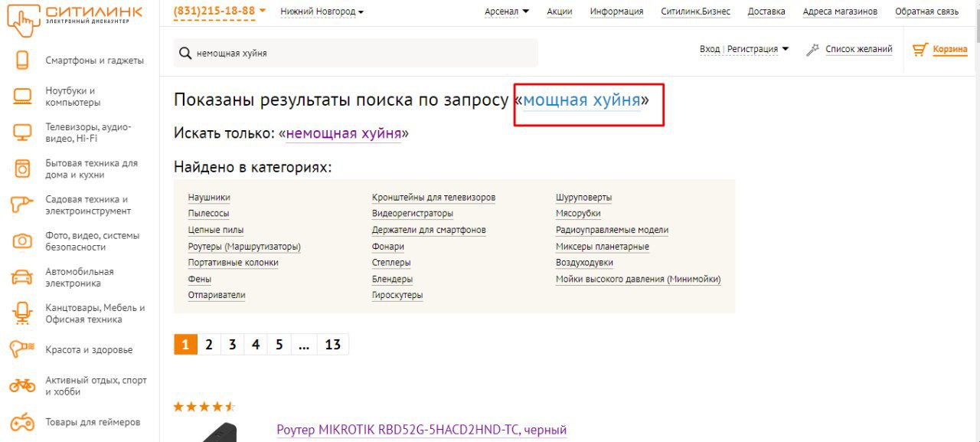
Task: Go to results page 3
Action: coord(232,345)
